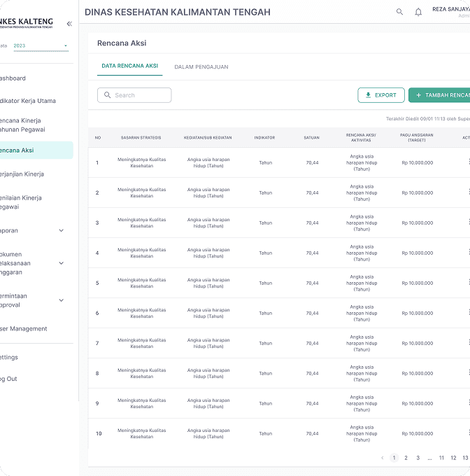Image resolution: width=470 pixels, height=476 pixels.
Task: Open User Management in sidebar
Action: coord(23,329)
